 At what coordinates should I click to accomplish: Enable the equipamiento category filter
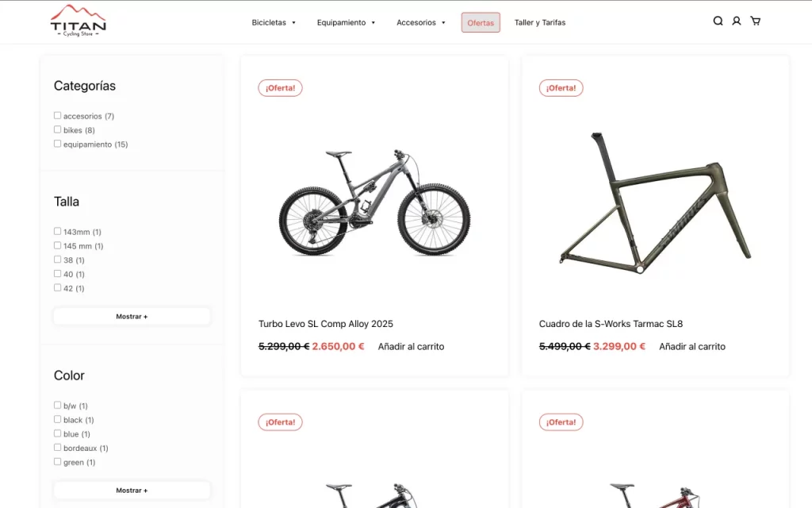click(57, 143)
